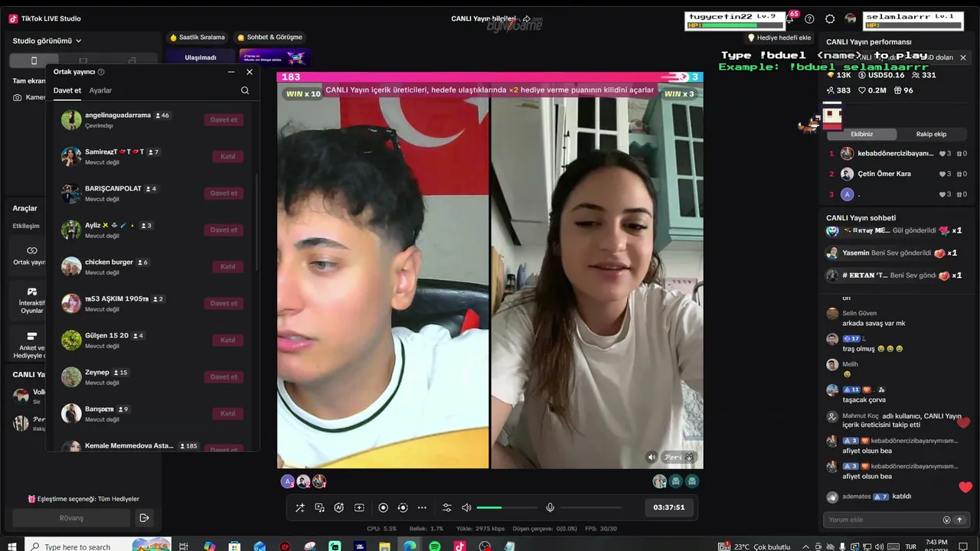Click Katıl next to Gülşen 15 20
Image resolution: width=980 pixels, height=551 pixels.
(x=227, y=340)
